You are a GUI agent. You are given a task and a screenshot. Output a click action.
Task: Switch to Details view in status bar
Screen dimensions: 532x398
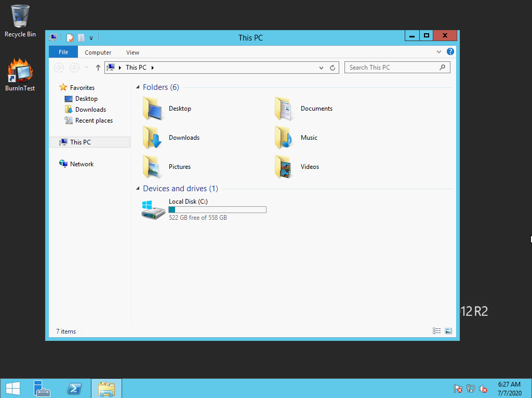pos(436,331)
